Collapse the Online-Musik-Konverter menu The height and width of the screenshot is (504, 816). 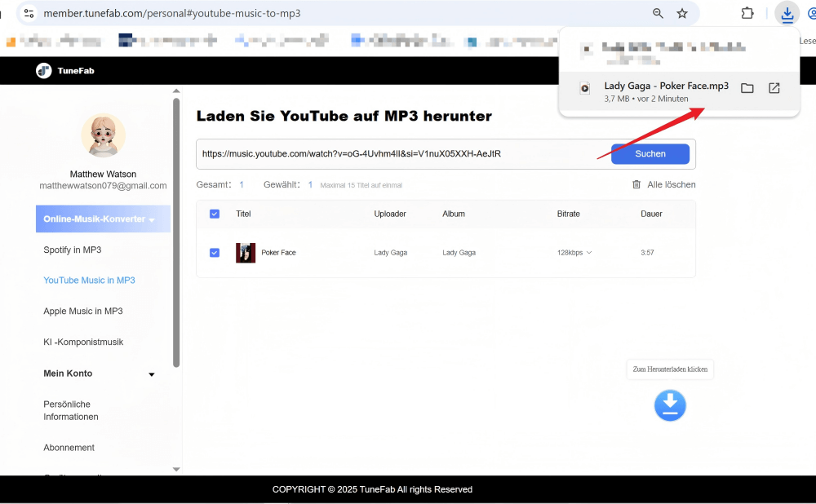tap(103, 219)
